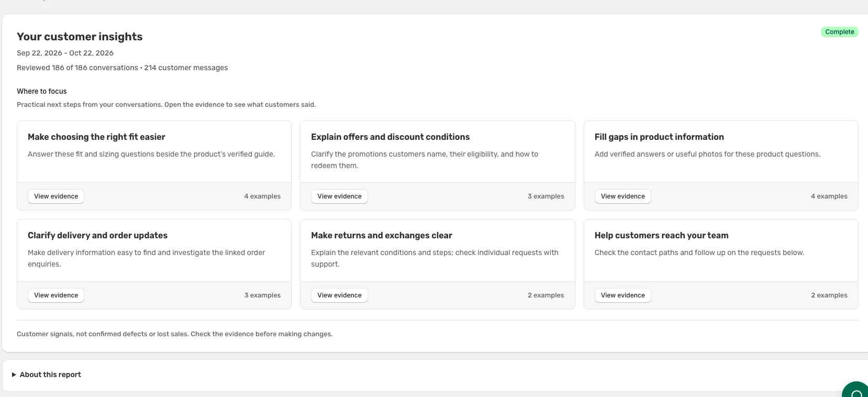Screen dimensions: 868x397
Task: Click the Clarify the promotions customers name description
Action: (x=425, y=160)
